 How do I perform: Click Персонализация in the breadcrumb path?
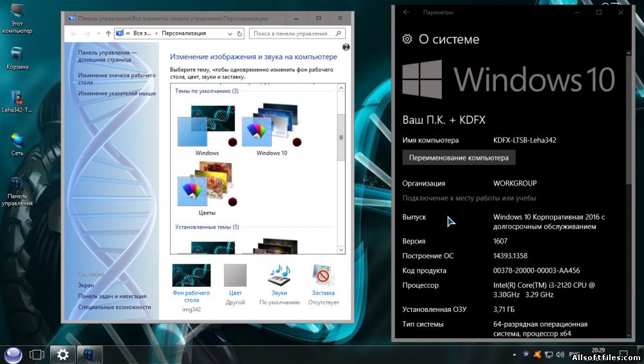click(x=184, y=34)
